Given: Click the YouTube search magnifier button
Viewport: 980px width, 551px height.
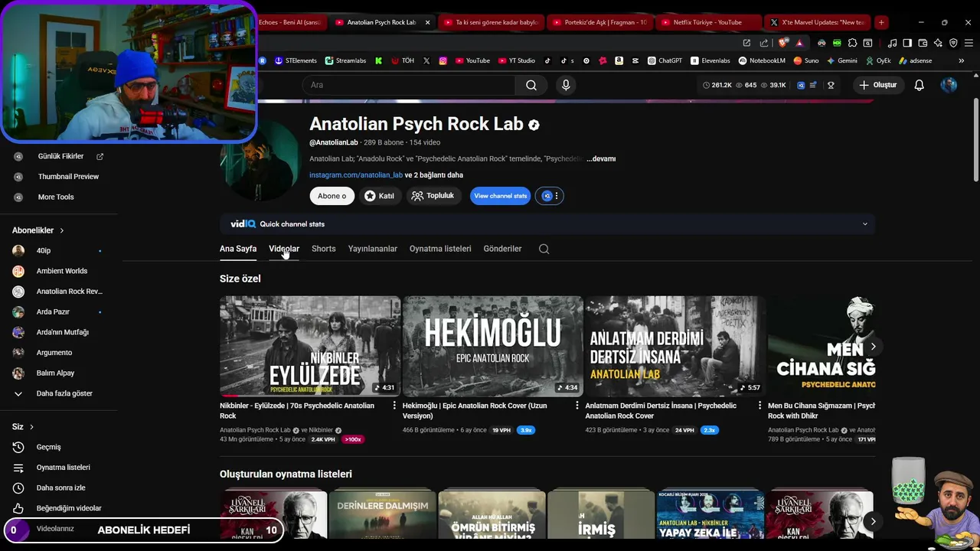Looking at the screenshot, I should tap(531, 85).
